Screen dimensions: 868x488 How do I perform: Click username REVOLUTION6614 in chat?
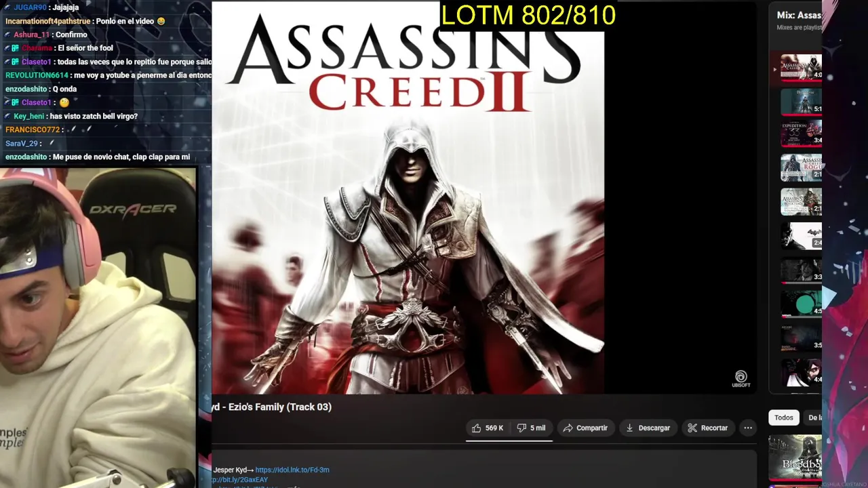(36, 75)
